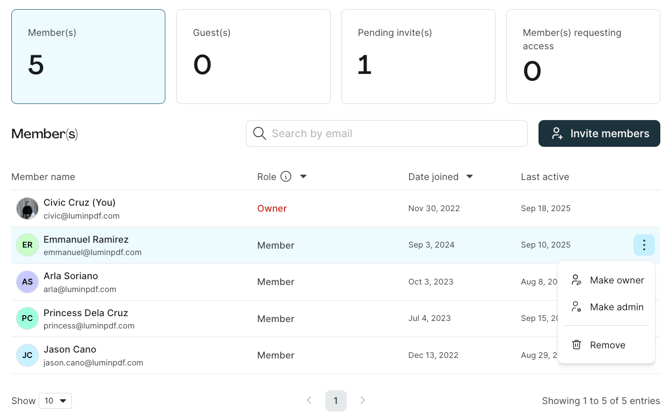This screenshot has height=418, width=670.
Task: Click the JC avatar for Jason Cano
Action: pyautogui.click(x=27, y=356)
